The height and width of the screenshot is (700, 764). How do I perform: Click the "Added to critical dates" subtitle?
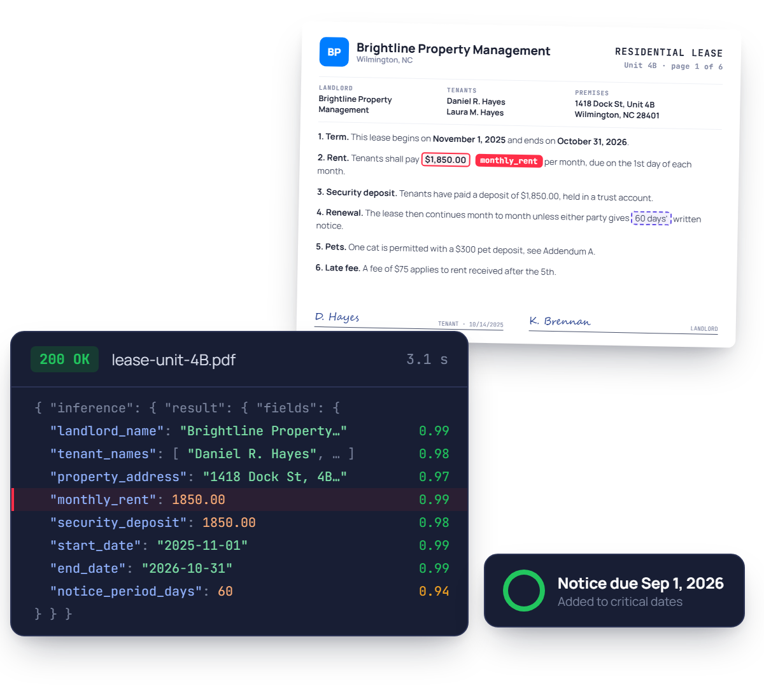tap(620, 602)
